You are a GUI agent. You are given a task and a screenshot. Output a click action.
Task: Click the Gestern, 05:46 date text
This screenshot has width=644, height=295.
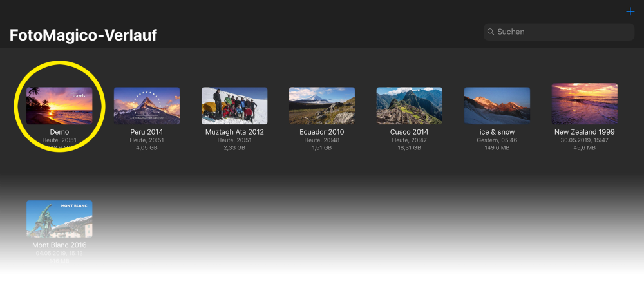coord(497,140)
